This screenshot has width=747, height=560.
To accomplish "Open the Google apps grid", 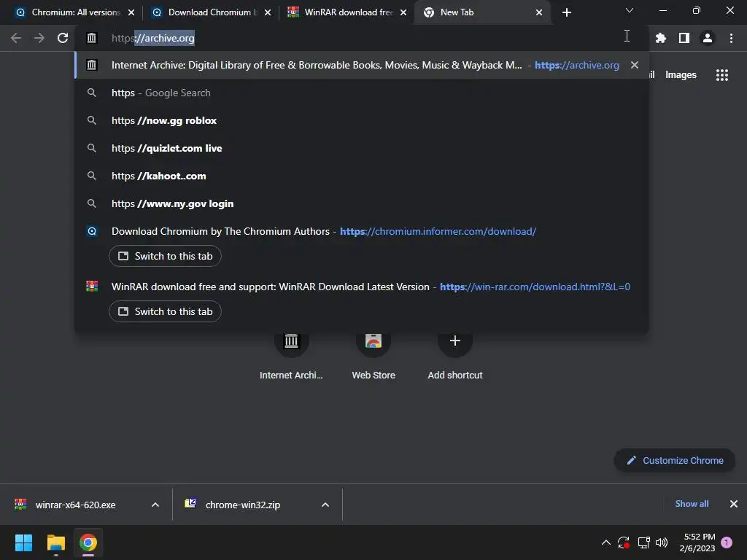I will coord(722,75).
